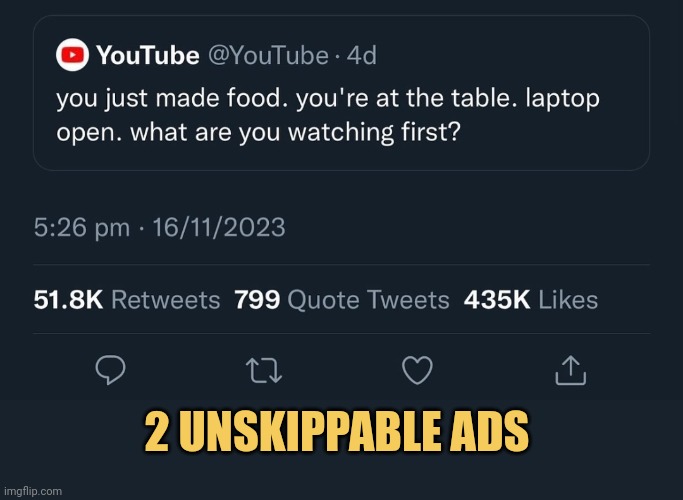Click the imgflip.com watermark
The image size is (683, 500).
(x=33, y=491)
